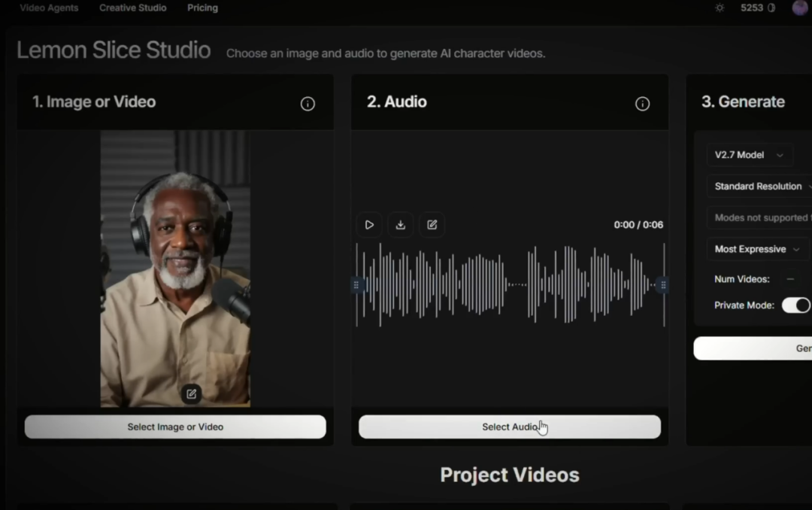This screenshot has width=812, height=510.
Task: Open user profile avatar
Action: click(x=800, y=8)
